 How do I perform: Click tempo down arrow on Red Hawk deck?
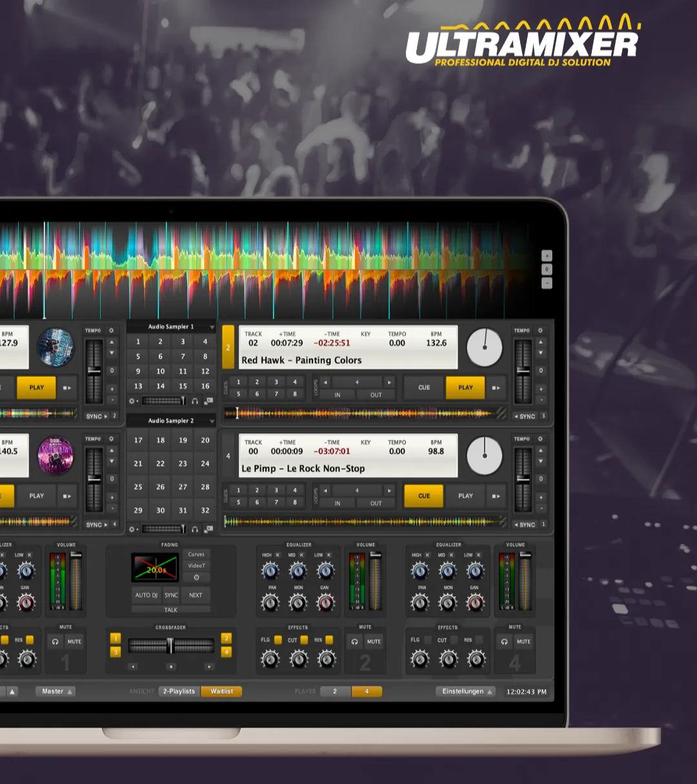click(x=541, y=354)
